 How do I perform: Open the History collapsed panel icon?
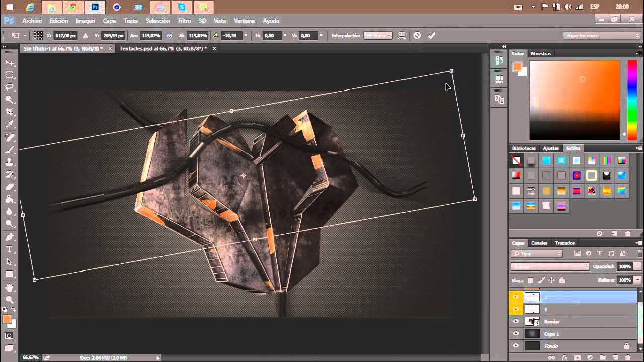[499, 61]
